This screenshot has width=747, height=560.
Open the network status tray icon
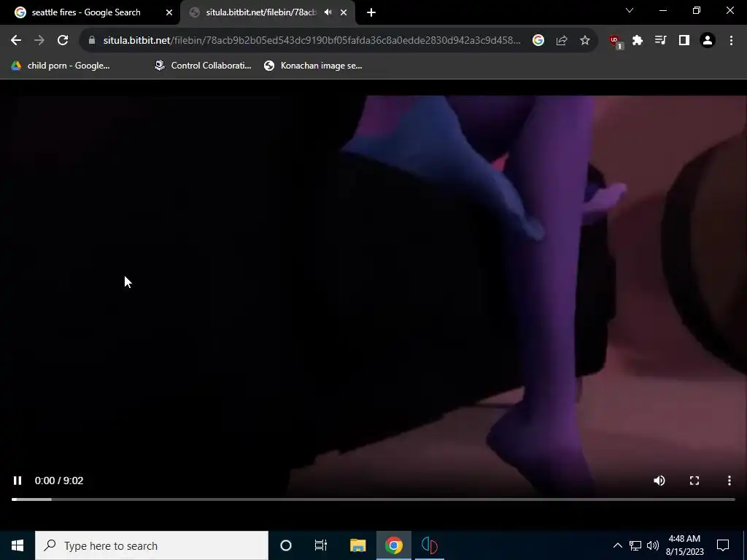click(635, 545)
